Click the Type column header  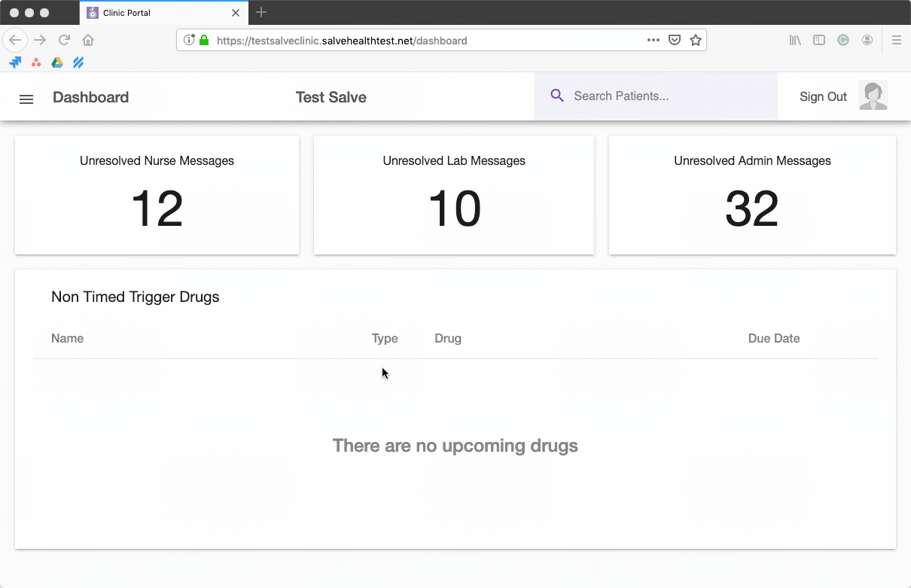pos(385,338)
